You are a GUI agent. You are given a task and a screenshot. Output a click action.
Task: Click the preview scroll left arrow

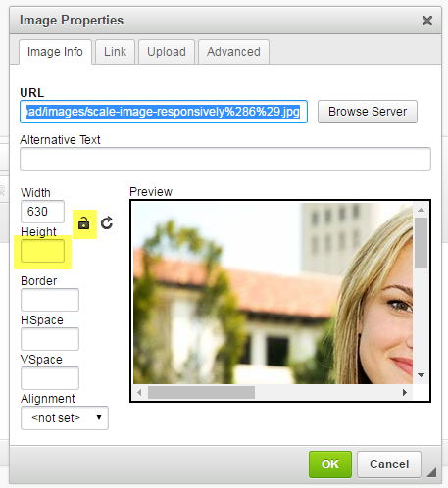tap(139, 392)
